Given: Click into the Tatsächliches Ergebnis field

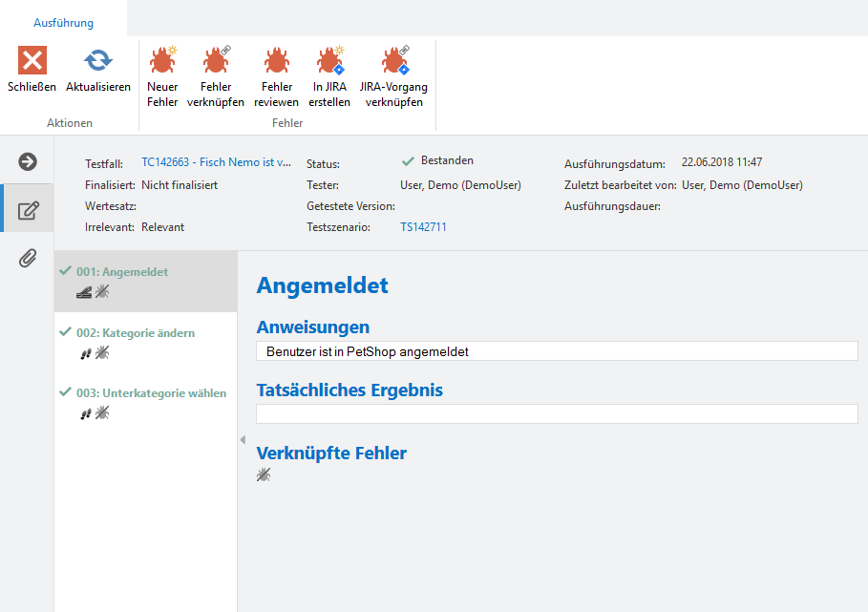Looking at the screenshot, I should point(557,414).
